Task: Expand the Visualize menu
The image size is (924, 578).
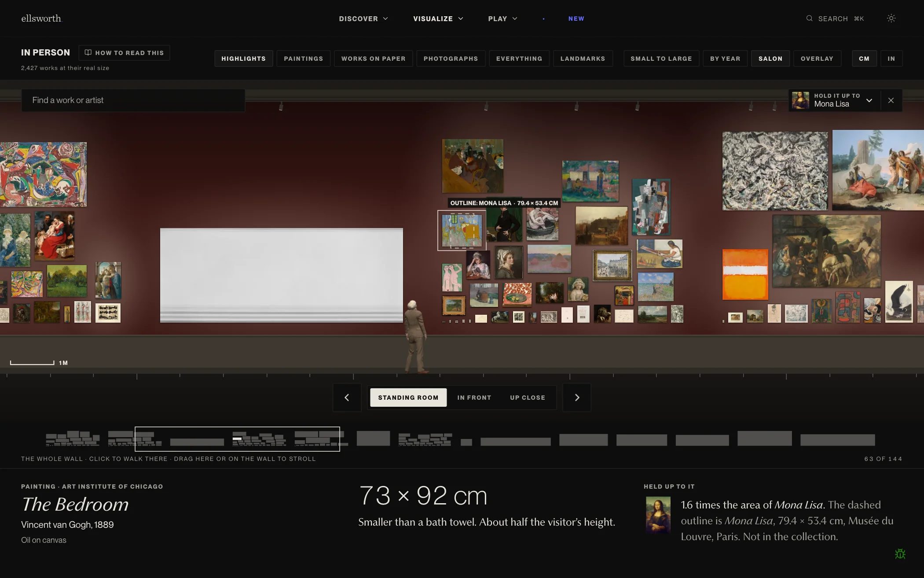Action: click(x=438, y=18)
